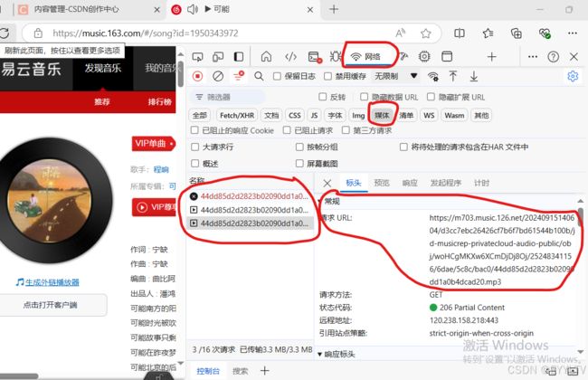Viewport: 588px width, 380px height.
Task: Filter requests by Img
Action: [358, 115]
